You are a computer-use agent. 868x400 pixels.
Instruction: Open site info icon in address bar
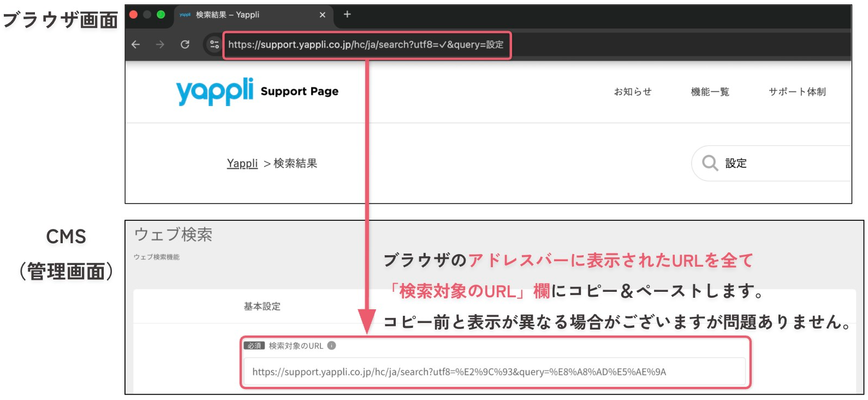(x=215, y=44)
